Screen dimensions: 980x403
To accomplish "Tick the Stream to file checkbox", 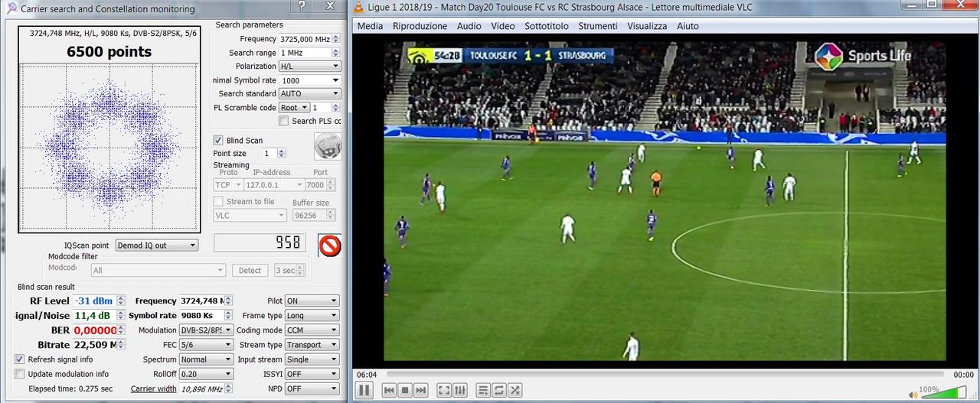I will point(218,202).
